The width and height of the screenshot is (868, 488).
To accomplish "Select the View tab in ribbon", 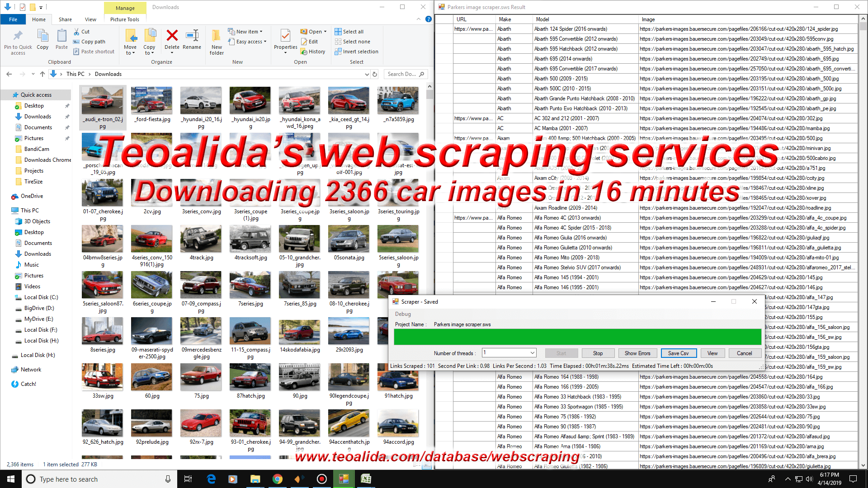I will pos(90,19).
